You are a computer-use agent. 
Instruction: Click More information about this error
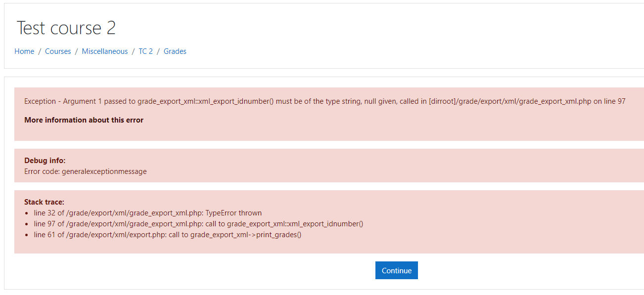84,120
